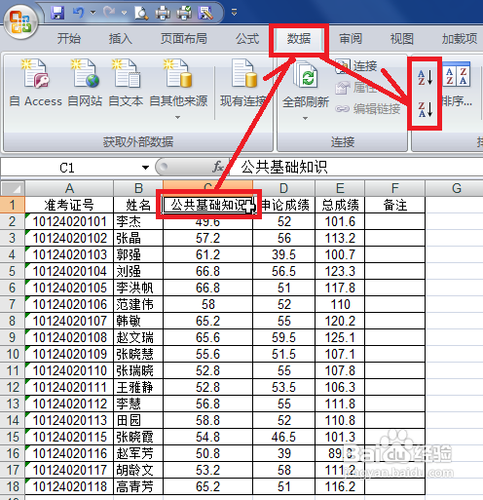Image resolution: width=483 pixels, height=500 pixels.
Task: Click the name cell 张晶
Action: point(138,238)
